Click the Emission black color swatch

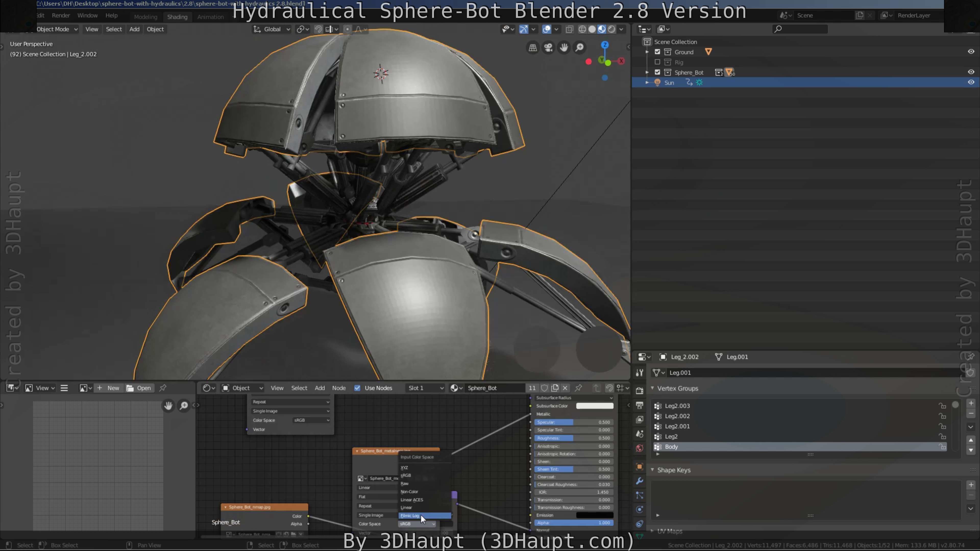click(x=595, y=515)
